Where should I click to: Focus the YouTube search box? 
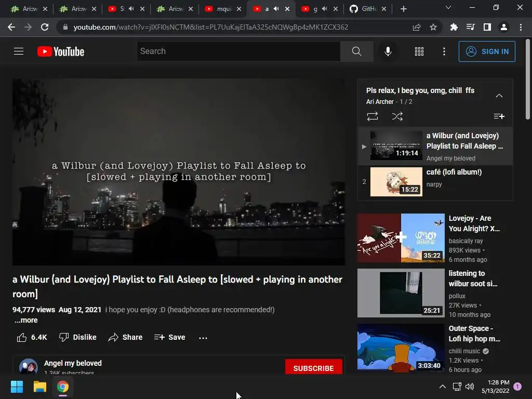click(238, 51)
